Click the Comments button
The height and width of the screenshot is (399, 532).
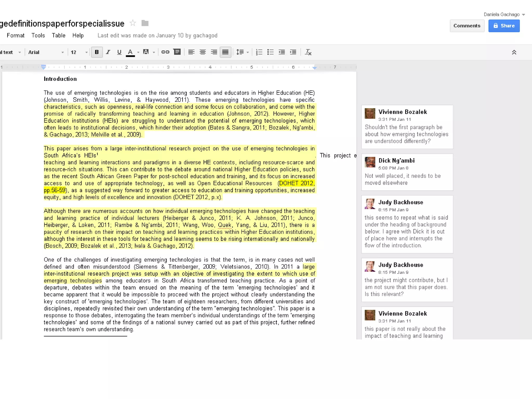coord(467,26)
